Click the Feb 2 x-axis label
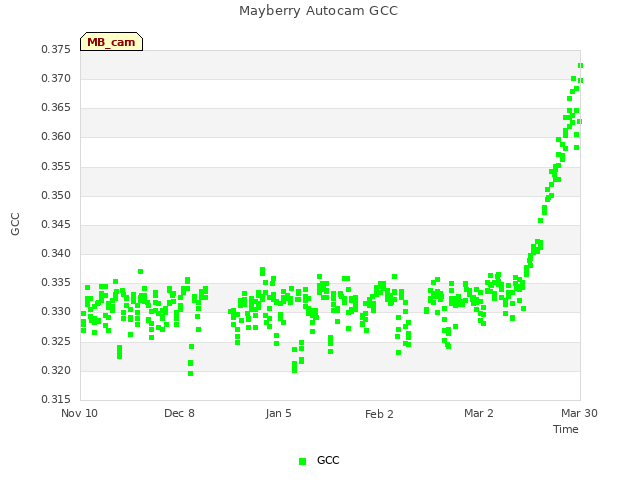The height and width of the screenshot is (480, 640). coord(379,414)
